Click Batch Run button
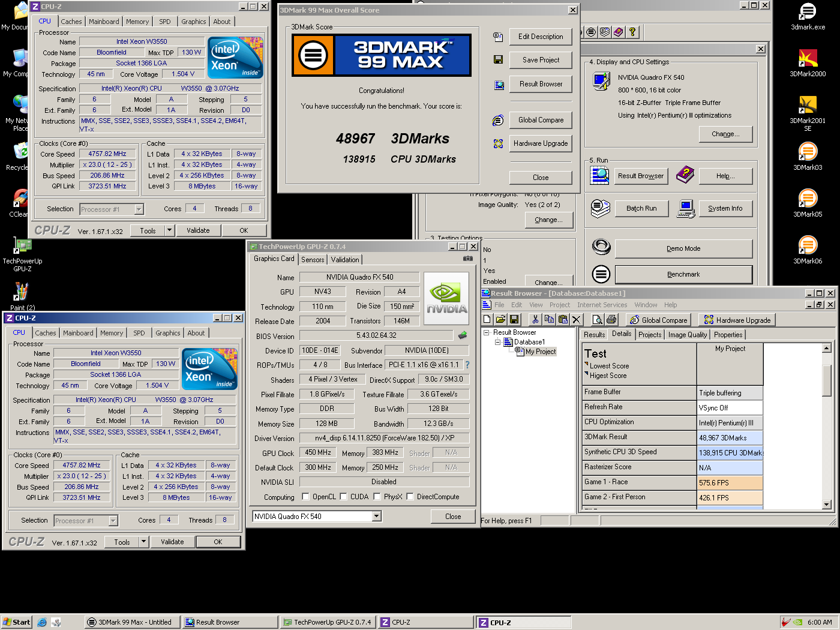The width and height of the screenshot is (840, 630). 641,208
